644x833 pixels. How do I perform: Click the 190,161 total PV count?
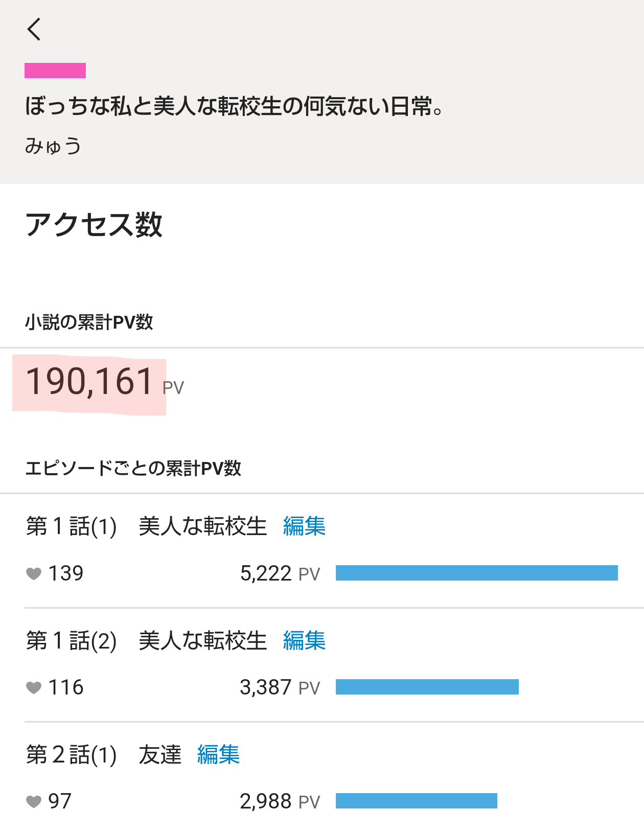pyautogui.click(x=89, y=382)
